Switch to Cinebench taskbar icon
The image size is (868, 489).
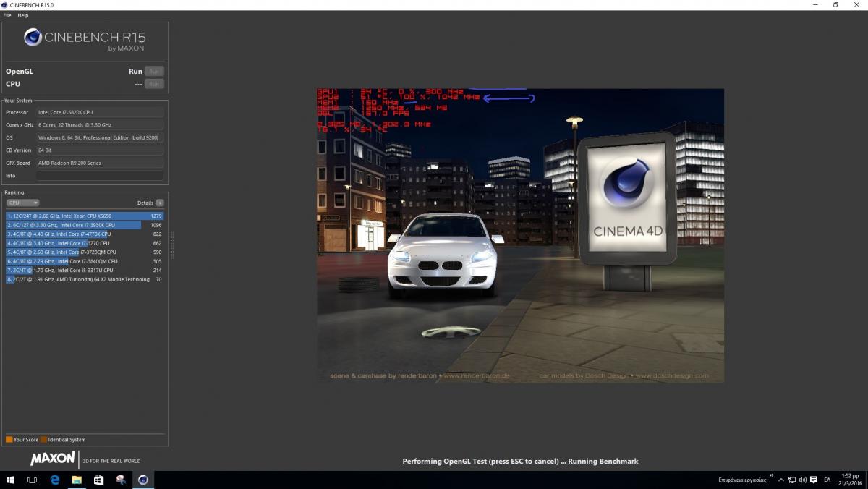tap(143, 480)
